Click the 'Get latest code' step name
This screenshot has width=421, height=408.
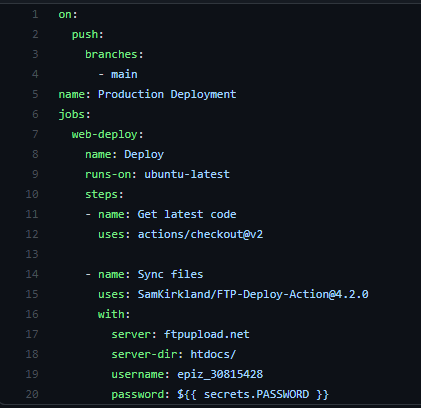pos(187,214)
